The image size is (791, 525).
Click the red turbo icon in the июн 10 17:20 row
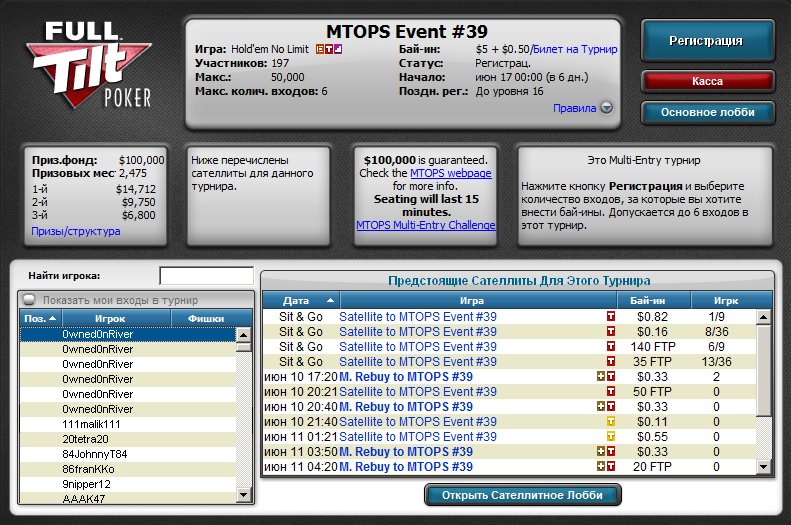(x=611, y=376)
